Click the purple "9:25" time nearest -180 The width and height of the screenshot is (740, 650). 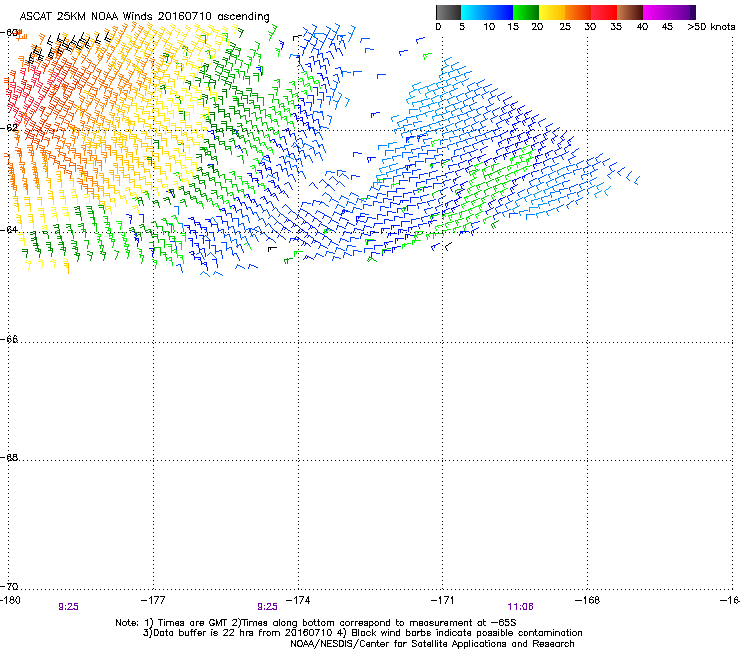pyautogui.click(x=68, y=607)
